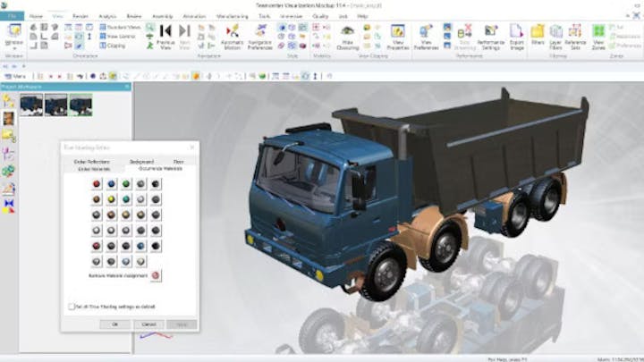Enable Set all True Shading settings as default
The height and width of the screenshot is (362, 644).
click(72, 306)
